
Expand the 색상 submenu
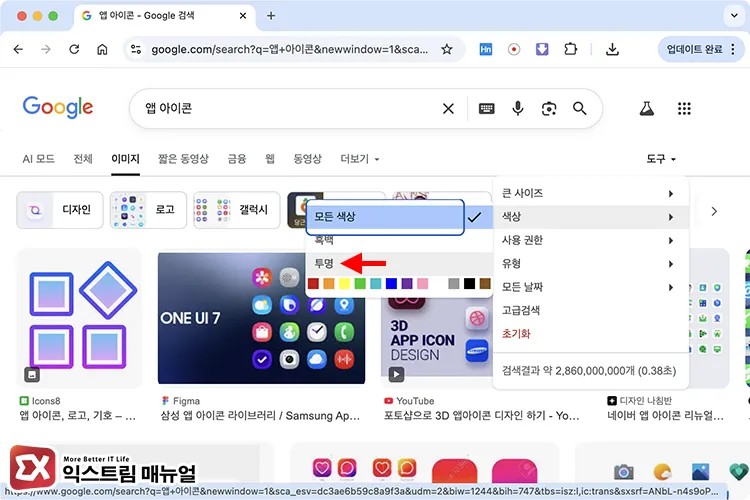[x=591, y=217]
